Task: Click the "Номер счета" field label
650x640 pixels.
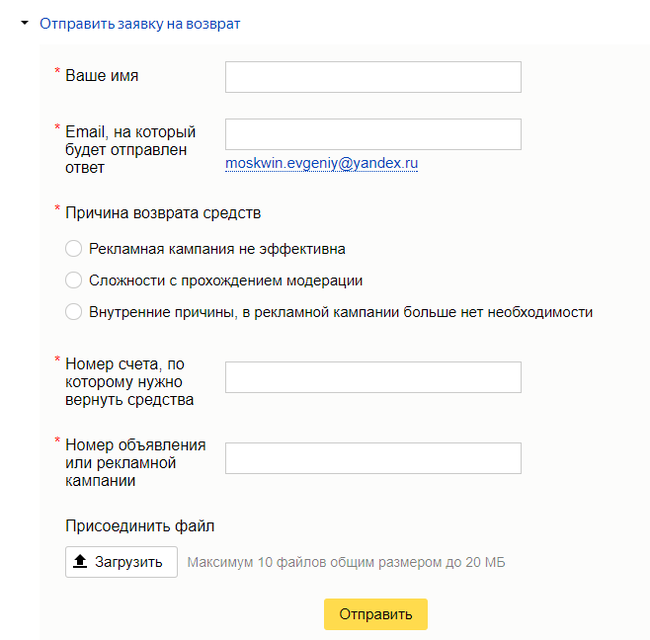Action: (x=130, y=380)
